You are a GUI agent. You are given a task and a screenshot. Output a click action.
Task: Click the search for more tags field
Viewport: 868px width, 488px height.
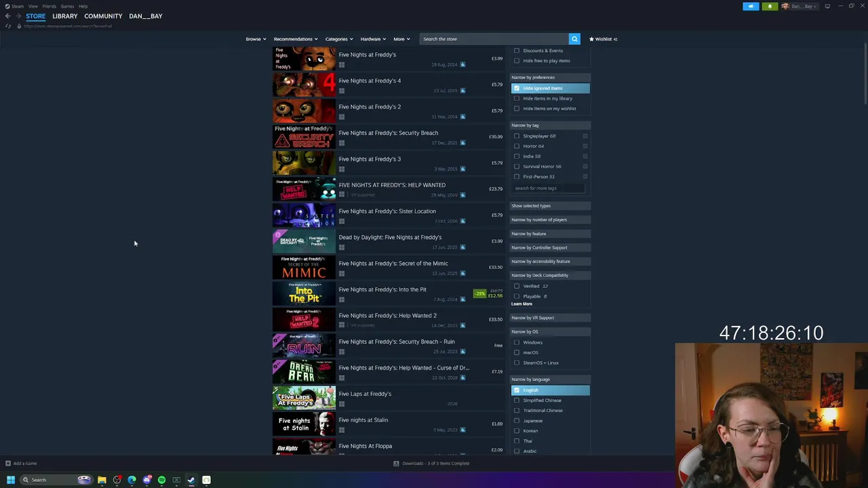coord(548,188)
